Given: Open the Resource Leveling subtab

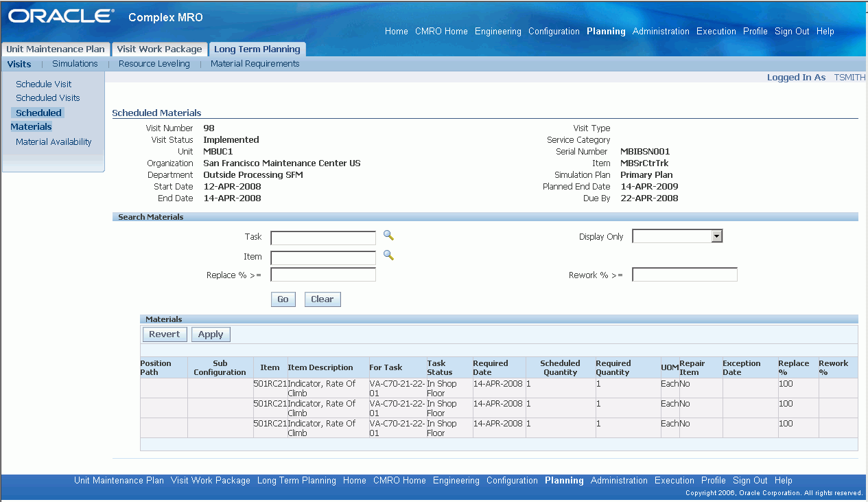Looking at the screenshot, I should 154,64.
